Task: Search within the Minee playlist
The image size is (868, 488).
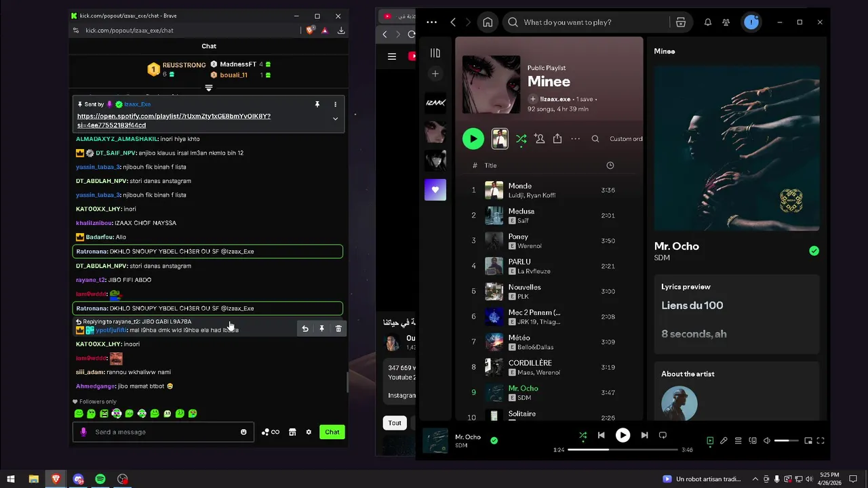Action: click(595, 139)
